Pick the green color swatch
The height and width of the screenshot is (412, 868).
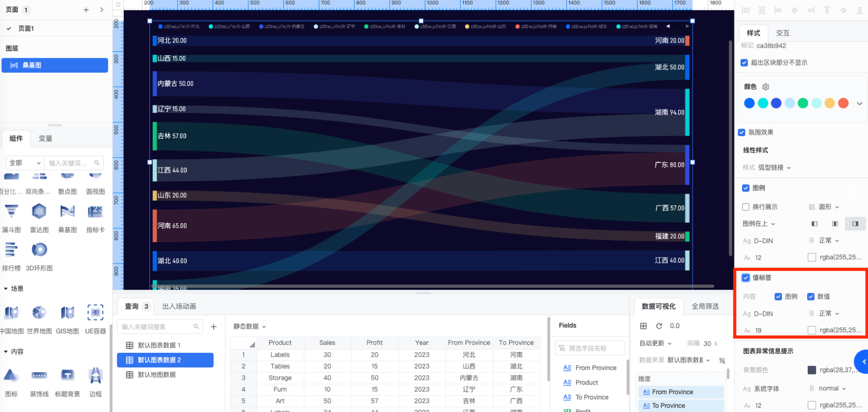click(803, 103)
